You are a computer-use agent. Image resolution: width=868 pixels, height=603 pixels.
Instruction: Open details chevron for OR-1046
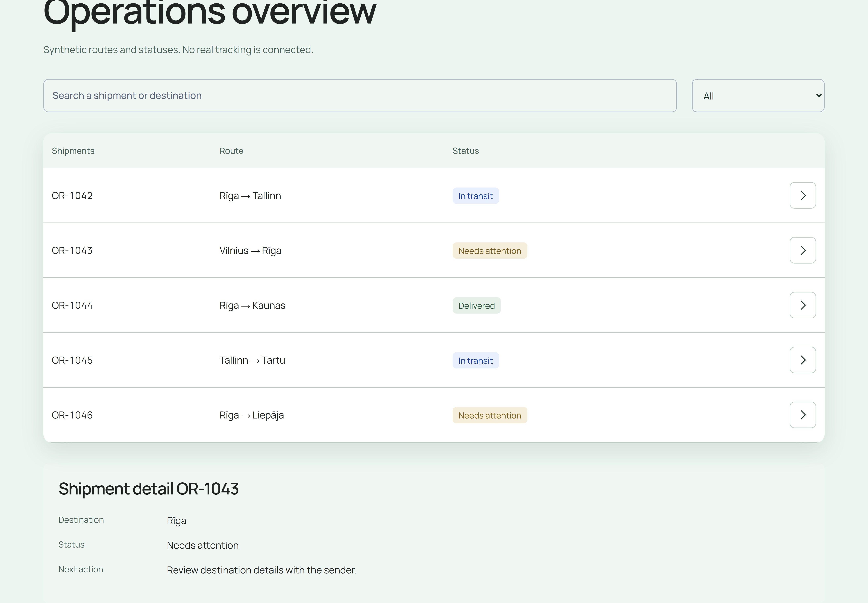pyautogui.click(x=803, y=414)
